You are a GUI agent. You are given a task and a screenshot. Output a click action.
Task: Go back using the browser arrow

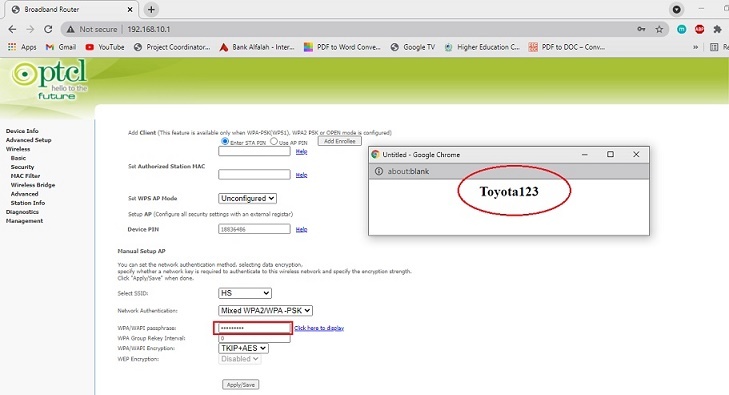(12, 29)
